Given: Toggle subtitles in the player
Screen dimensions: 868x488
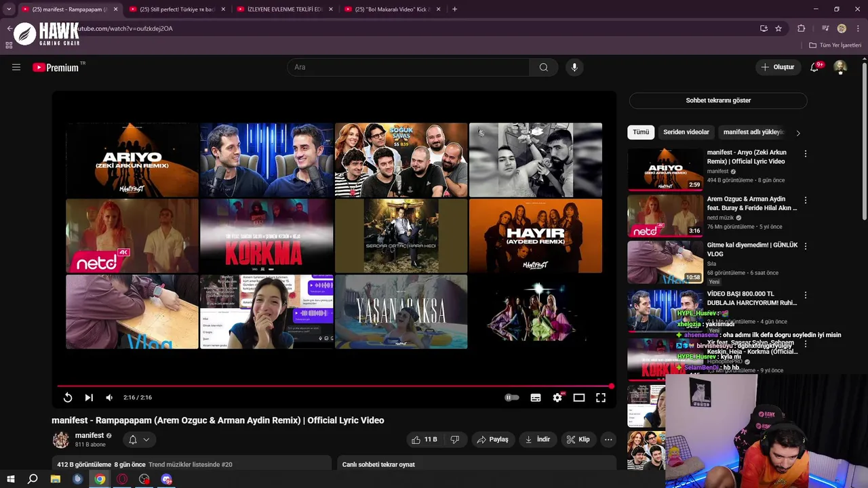Looking at the screenshot, I should pyautogui.click(x=536, y=398).
